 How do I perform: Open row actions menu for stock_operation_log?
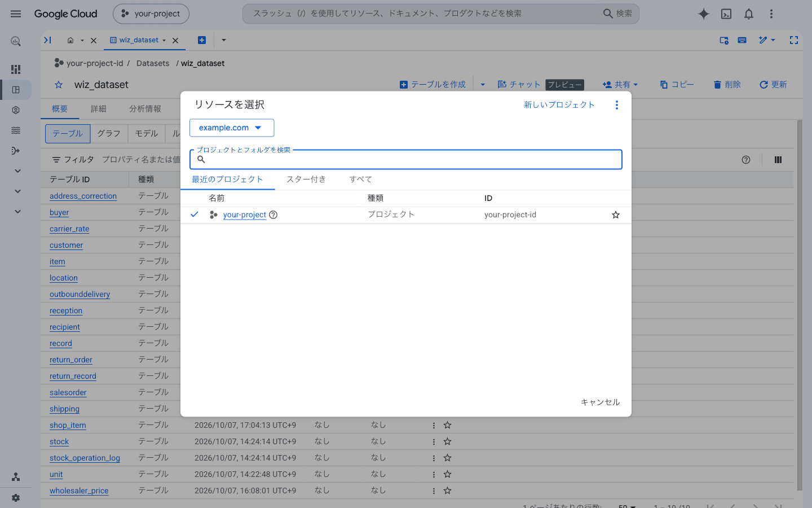tap(434, 458)
